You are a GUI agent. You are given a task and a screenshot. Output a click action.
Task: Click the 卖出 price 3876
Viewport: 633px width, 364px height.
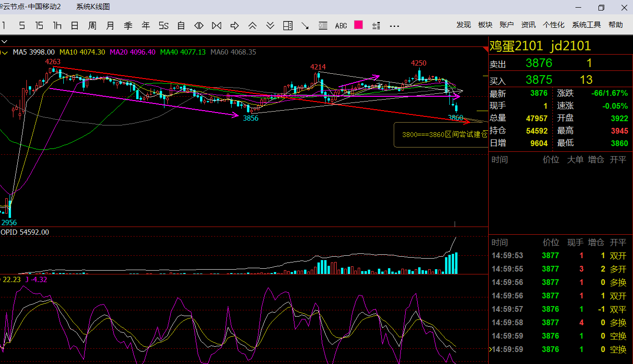tap(539, 63)
